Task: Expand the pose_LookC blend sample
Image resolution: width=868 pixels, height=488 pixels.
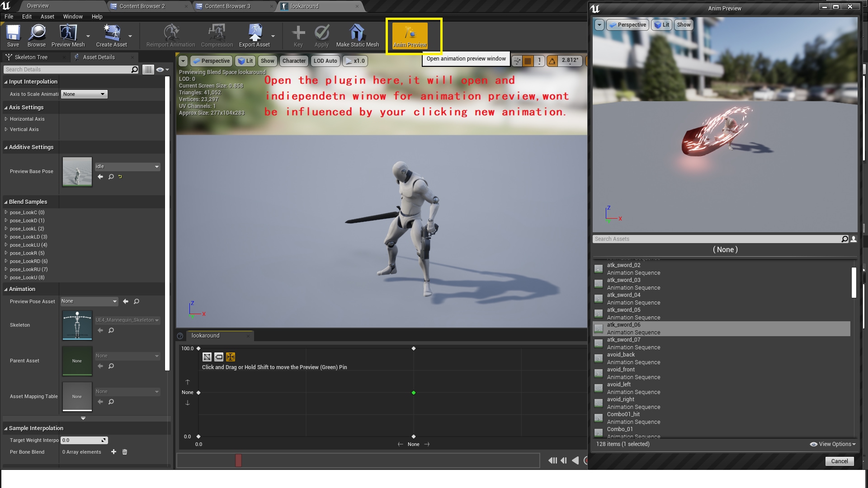Action: 6,212
